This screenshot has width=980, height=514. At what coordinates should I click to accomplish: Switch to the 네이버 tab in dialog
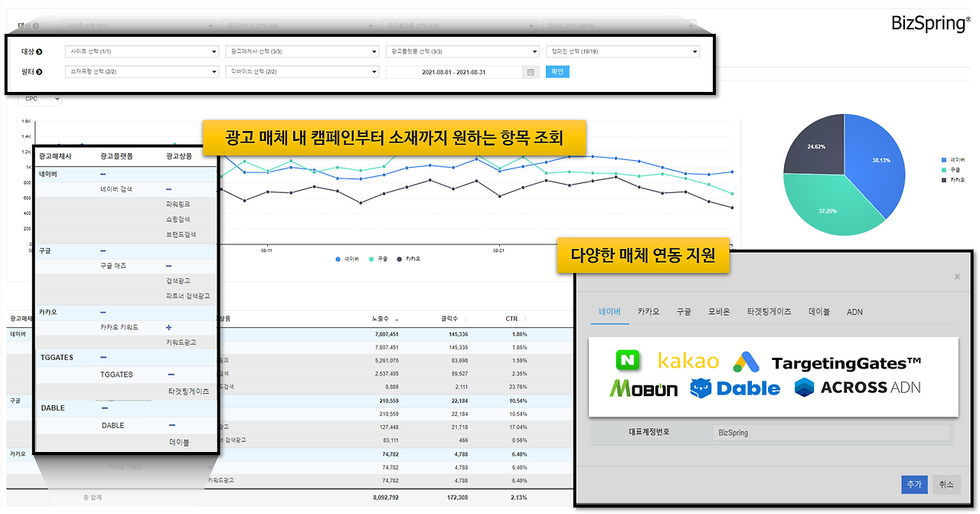[x=609, y=313]
